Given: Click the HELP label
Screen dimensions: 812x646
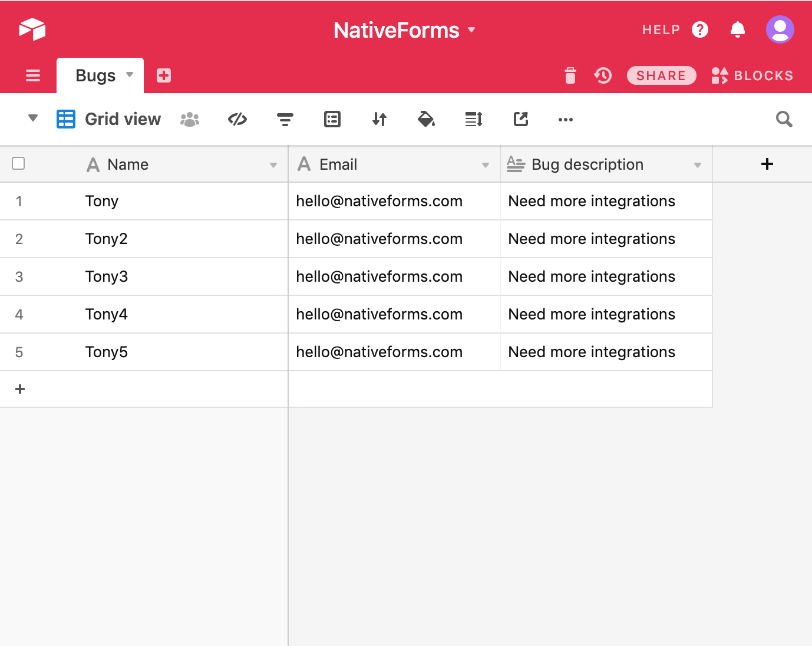Looking at the screenshot, I should pyautogui.click(x=661, y=29).
